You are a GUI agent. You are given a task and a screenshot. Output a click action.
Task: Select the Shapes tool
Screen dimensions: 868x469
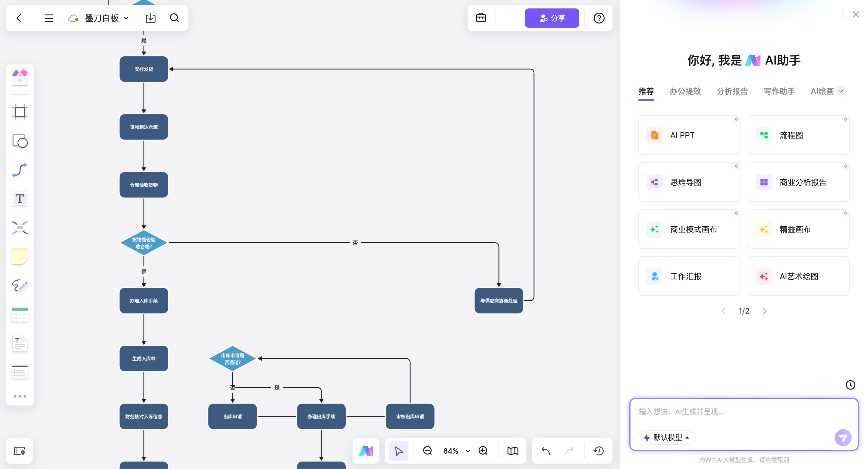[20, 141]
